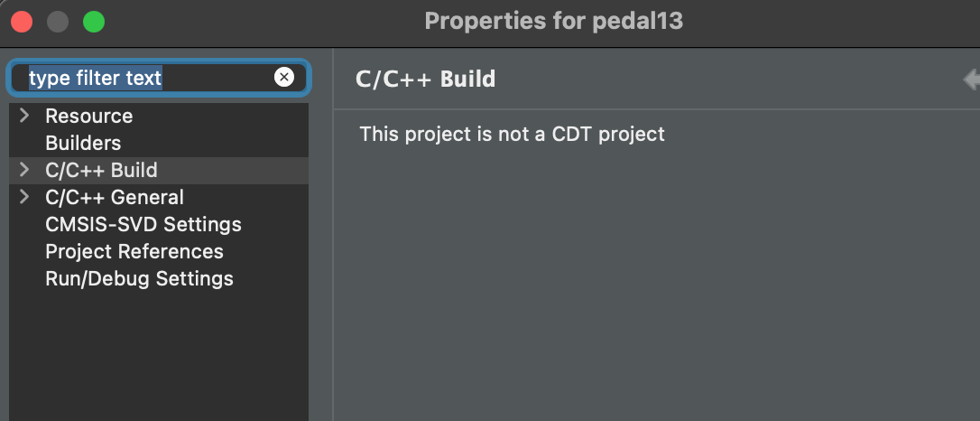The width and height of the screenshot is (980, 421).
Task: Click the green zoom window button
Action: point(94,22)
